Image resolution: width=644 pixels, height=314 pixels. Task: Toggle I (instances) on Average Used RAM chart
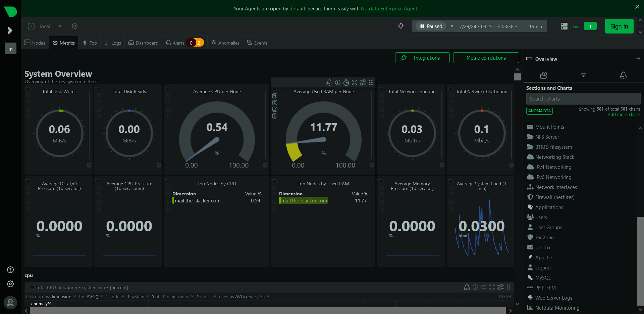click(x=275, y=103)
